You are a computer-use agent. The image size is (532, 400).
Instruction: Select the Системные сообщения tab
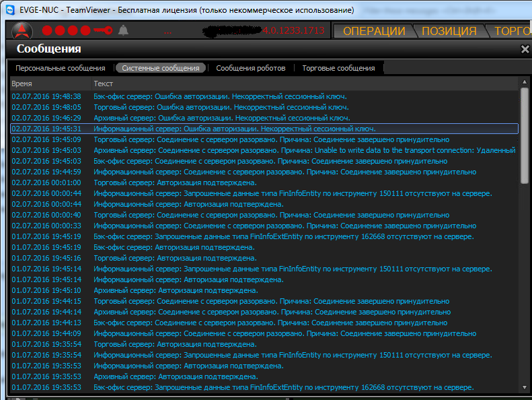click(161, 68)
